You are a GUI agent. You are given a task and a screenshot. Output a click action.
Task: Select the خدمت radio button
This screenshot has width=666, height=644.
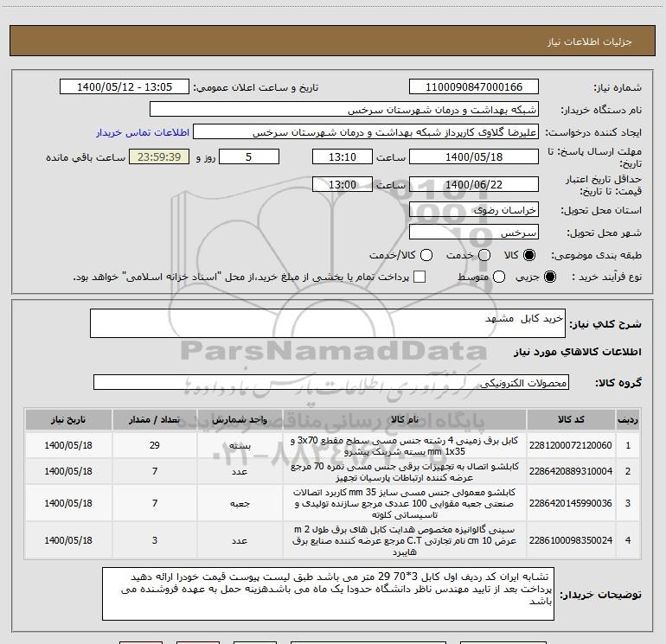(x=484, y=255)
